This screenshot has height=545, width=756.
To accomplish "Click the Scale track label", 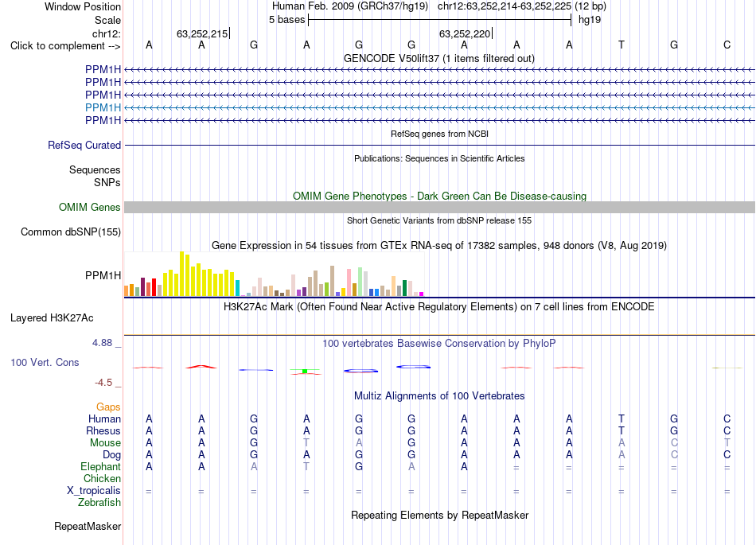I will 107,20.
